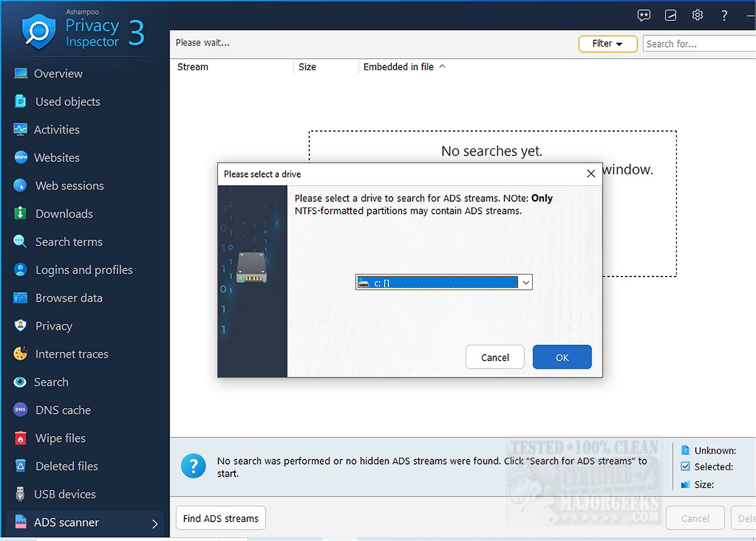Click the Logins and profiles user icon
Screen dimensions: 756x541
coord(21,270)
